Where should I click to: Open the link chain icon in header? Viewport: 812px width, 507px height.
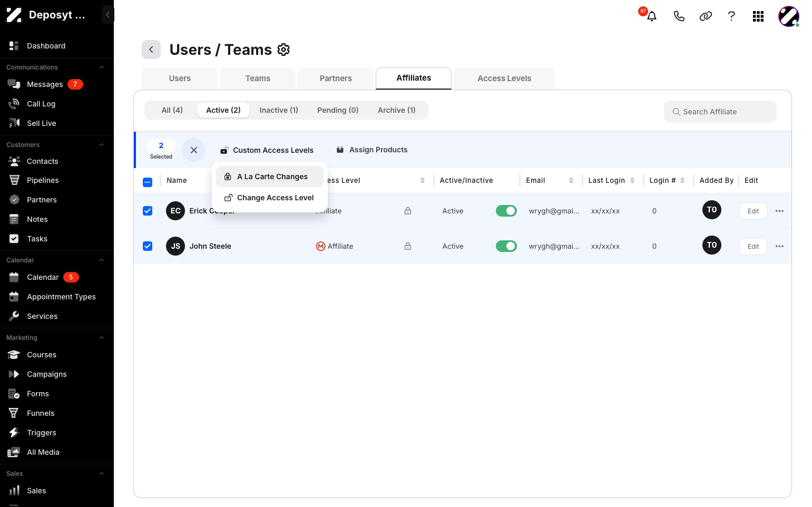[x=706, y=16]
